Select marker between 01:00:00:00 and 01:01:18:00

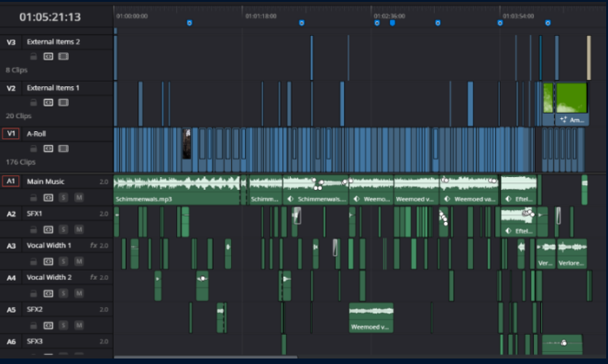point(189,23)
